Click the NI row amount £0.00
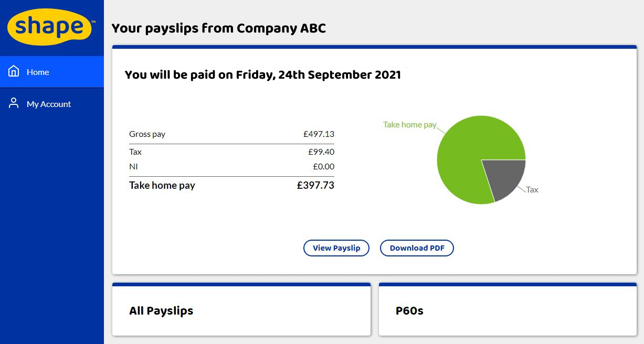The width and height of the screenshot is (644, 344). [x=323, y=167]
